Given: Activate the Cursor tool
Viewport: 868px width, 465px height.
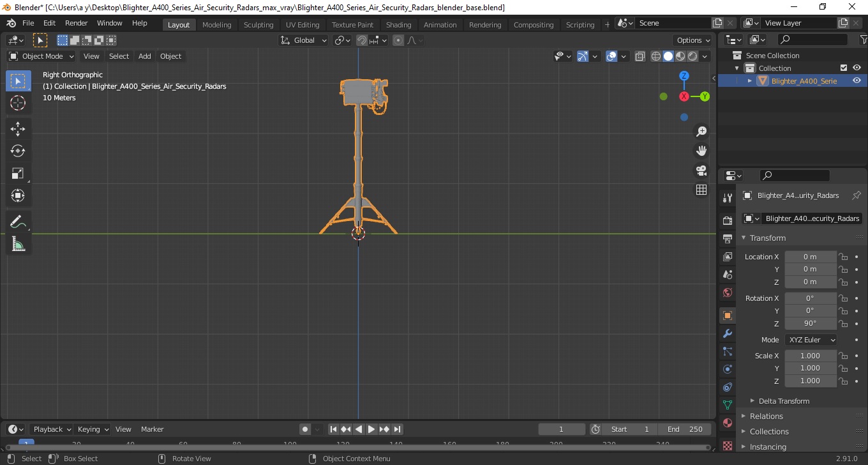Looking at the screenshot, I should click(x=18, y=103).
